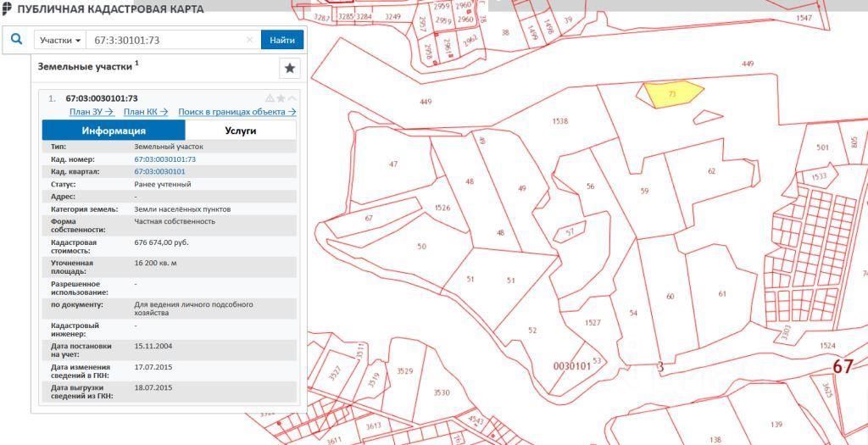Select parcel 3527 on the map
Image resolution: width=868 pixels, height=445 pixels.
(x=336, y=373)
